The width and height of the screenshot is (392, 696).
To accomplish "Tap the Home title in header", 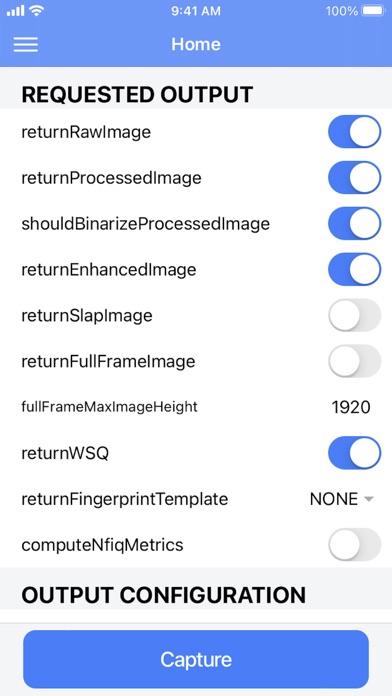I will pyautogui.click(x=196, y=44).
